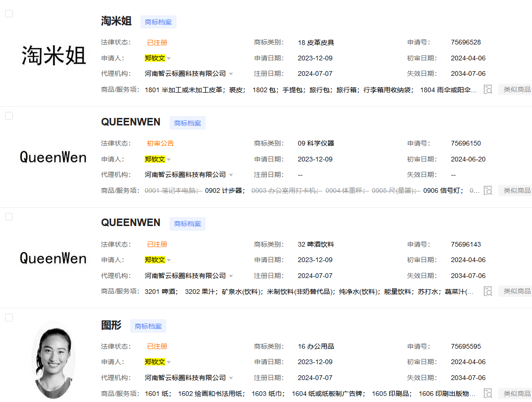
Task: Expand agency dropdown arrow in 75696150 entry
Action: tap(231, 175)
